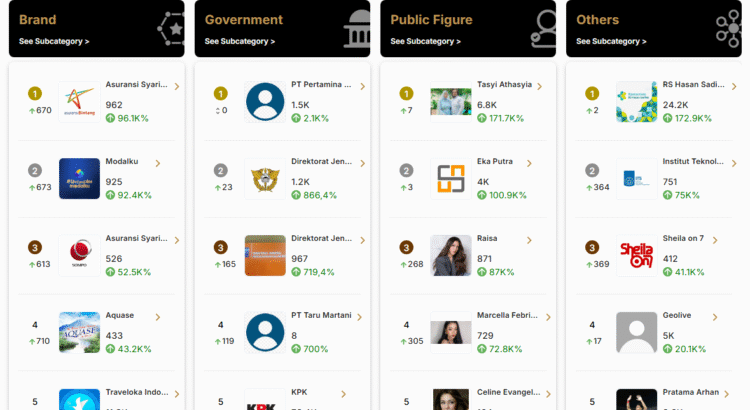Click the Government building icon
This screenshot has height=410, width=750.
(357, 29)
